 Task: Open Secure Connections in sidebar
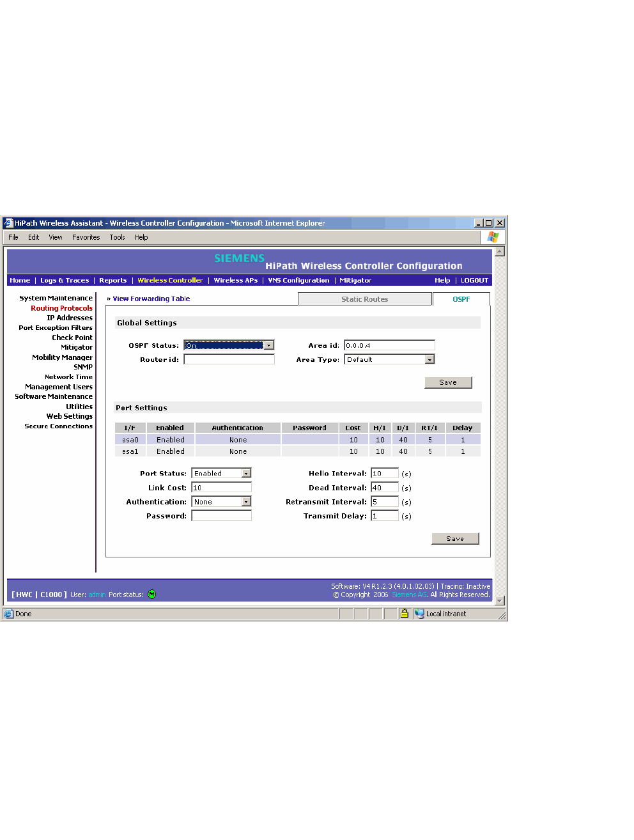click(x=58, y=426)
